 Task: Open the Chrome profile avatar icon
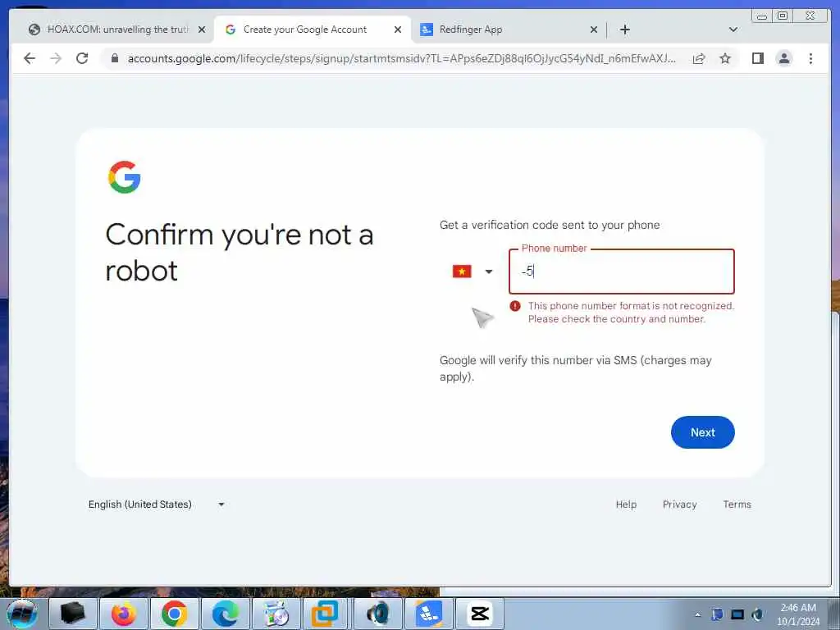(783, 58)
